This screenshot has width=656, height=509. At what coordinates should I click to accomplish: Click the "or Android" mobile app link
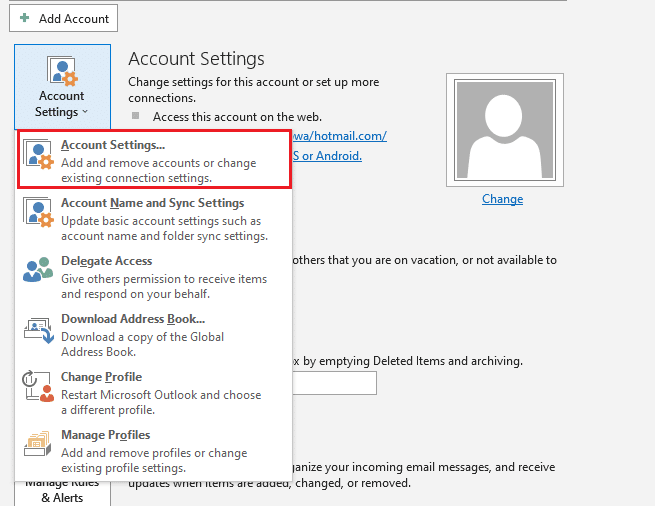(329, 156)
